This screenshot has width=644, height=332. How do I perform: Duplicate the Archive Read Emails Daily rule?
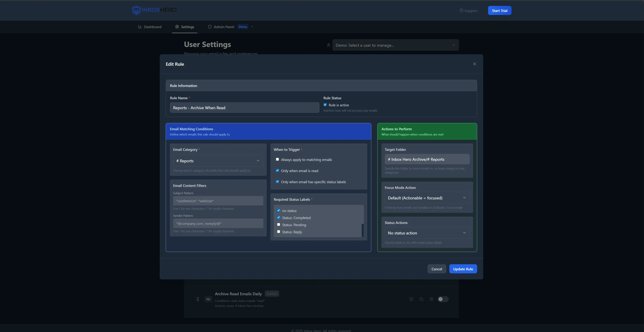point(421,299)
